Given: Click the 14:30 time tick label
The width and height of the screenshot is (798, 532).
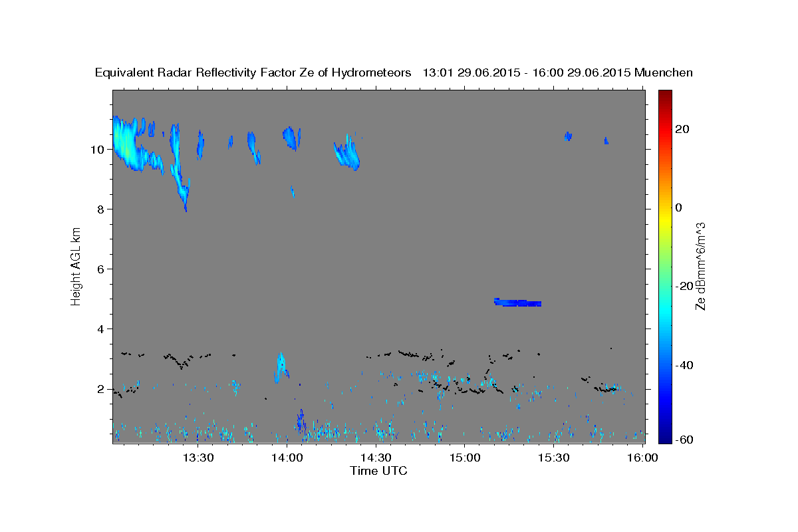Looking at the screenshot, I should click(x=376, y=458).
